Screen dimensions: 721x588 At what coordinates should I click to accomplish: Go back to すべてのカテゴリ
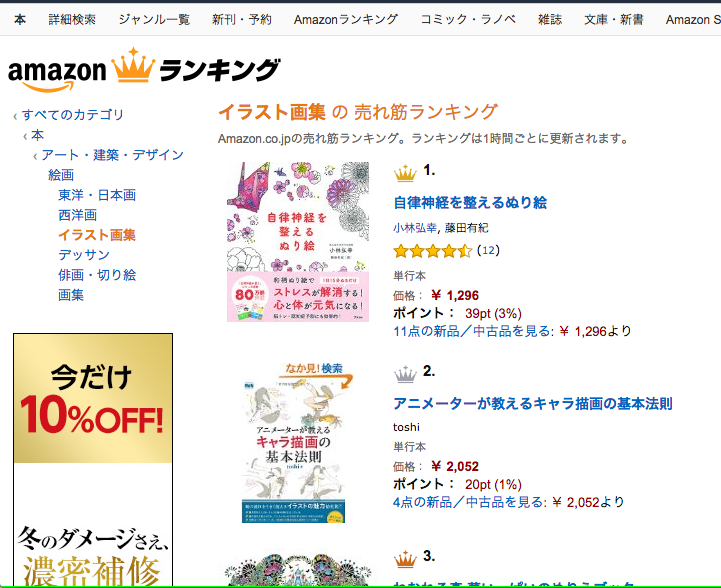pos(73,114)
